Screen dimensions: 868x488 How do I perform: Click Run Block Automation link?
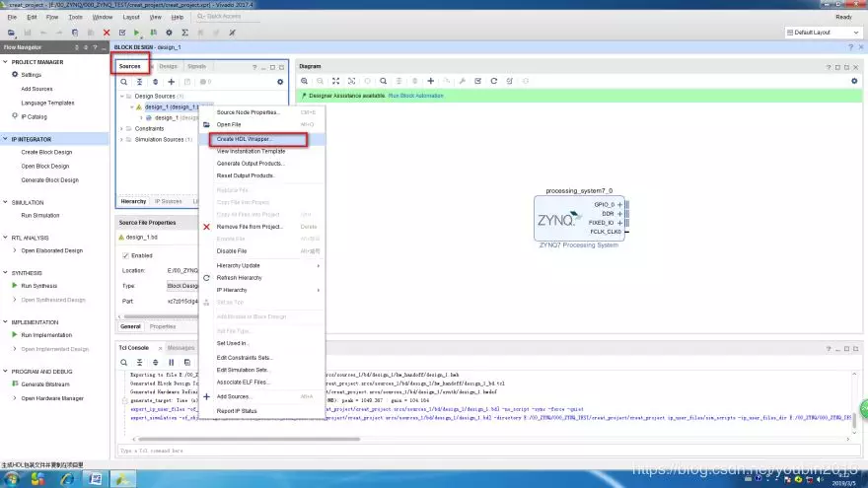pos(415,96)
